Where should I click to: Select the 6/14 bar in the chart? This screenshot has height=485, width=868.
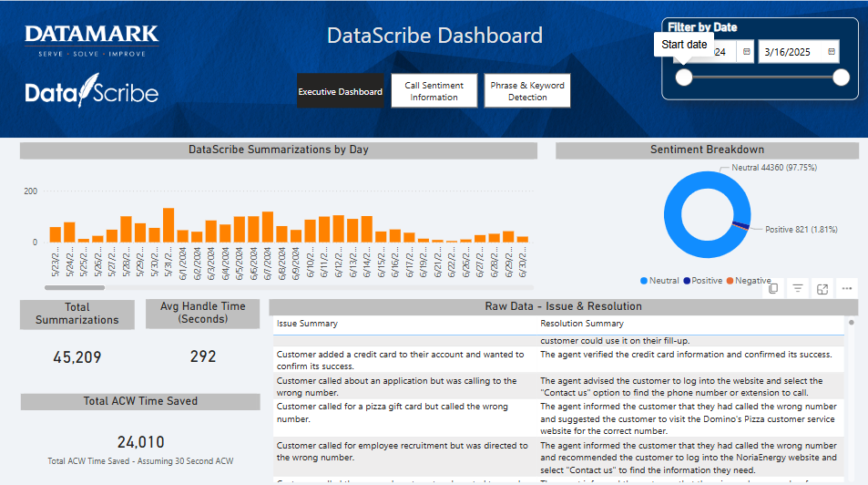[366, 230]
